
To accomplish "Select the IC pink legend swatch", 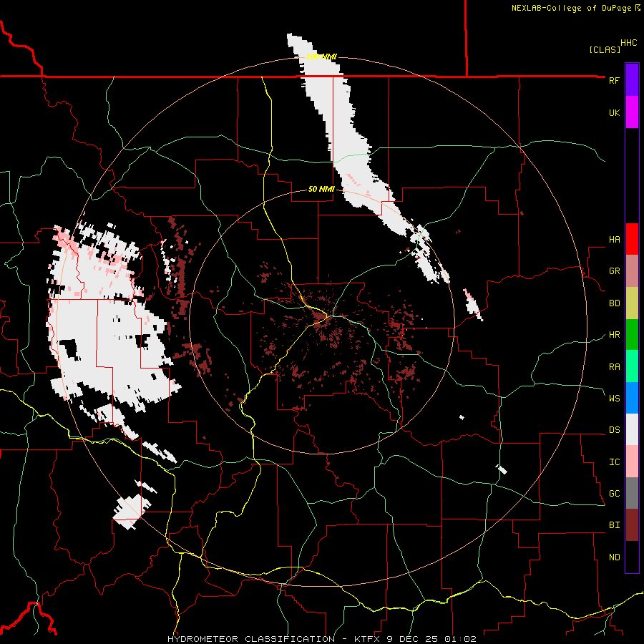I will [x=632, y=462].
